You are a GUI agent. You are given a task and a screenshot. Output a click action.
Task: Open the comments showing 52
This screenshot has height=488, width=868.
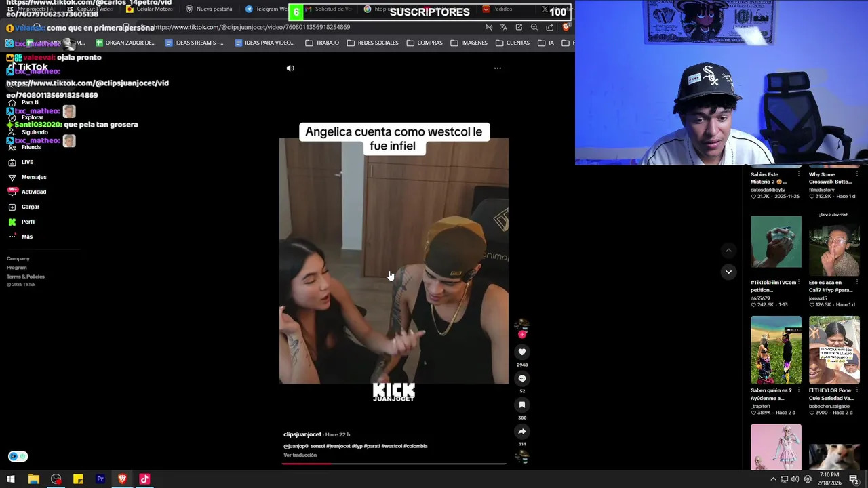click(522, 378)
